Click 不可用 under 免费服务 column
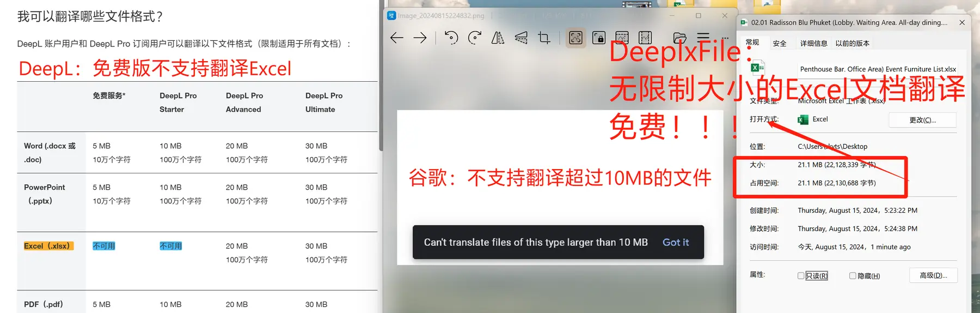The width and height of the screenshot is (980, 313). (104, 246)
